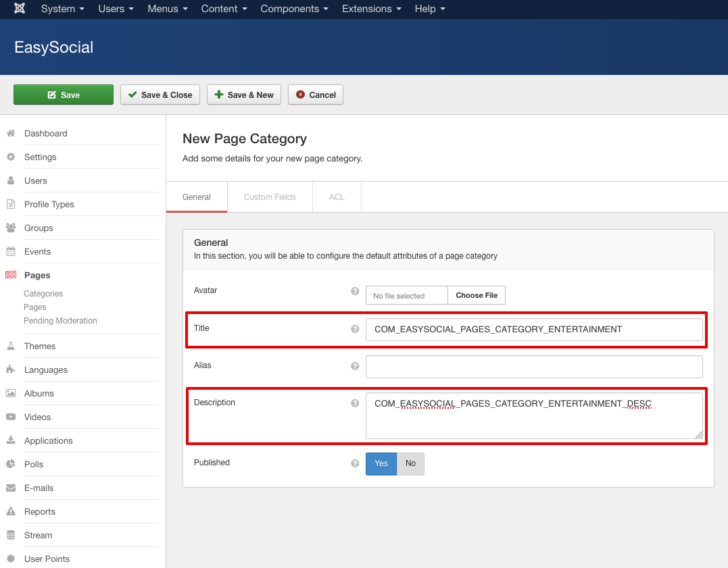Viewport: 728px width, 568px height.
Task: Click the Languages puzzle icon
Action: (x=11, y=369)
